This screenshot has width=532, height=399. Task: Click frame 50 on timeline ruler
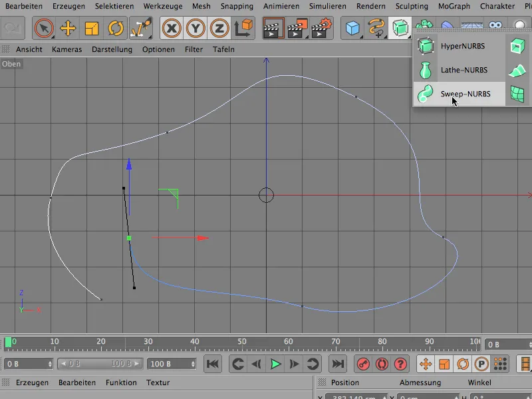point(241,342)
